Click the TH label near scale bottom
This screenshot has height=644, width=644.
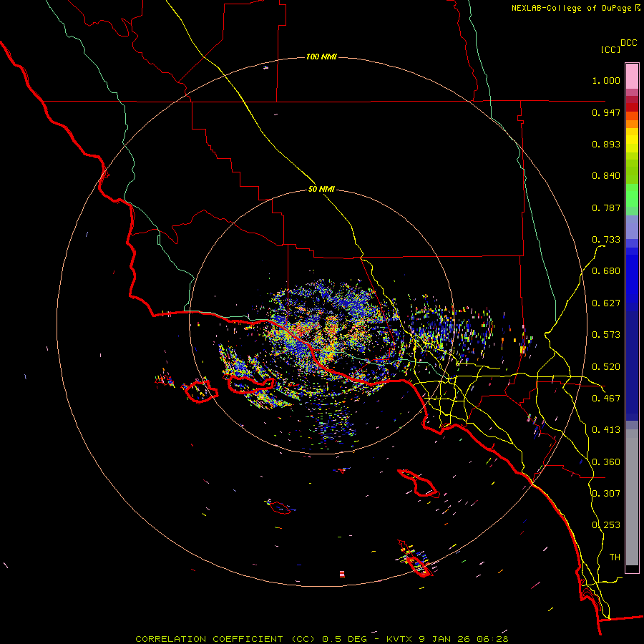615,557
